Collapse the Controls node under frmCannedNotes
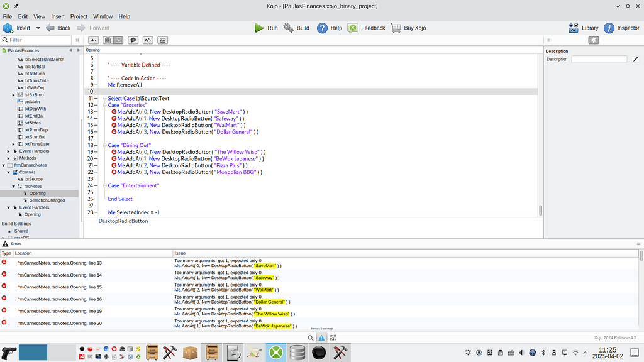 tap(9, 172)
